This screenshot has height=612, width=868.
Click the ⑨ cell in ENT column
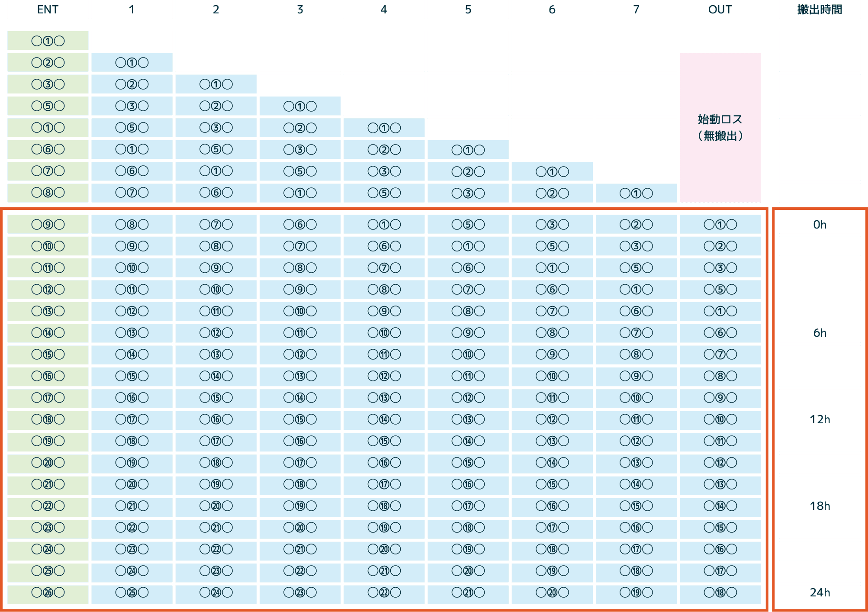pyautogui.click(x=48, y=225)
